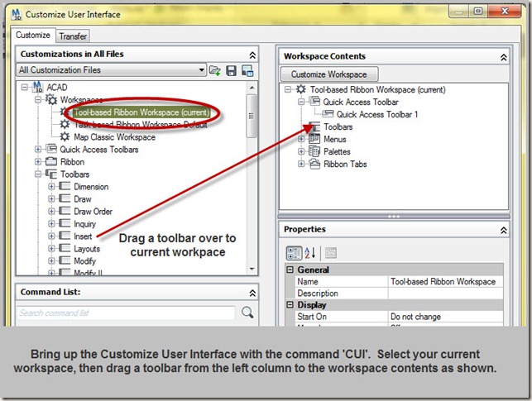Select the Customize tab

[x=33, y=36]
